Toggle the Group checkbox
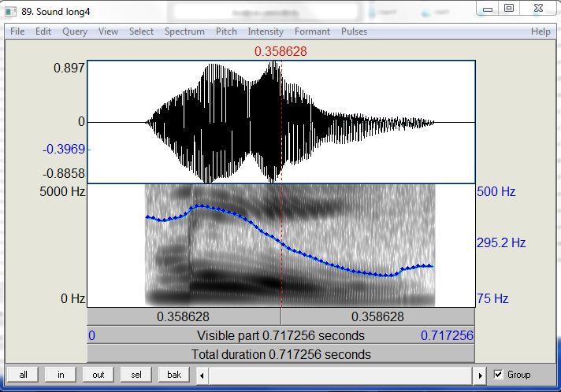 (x=498, y=374)
